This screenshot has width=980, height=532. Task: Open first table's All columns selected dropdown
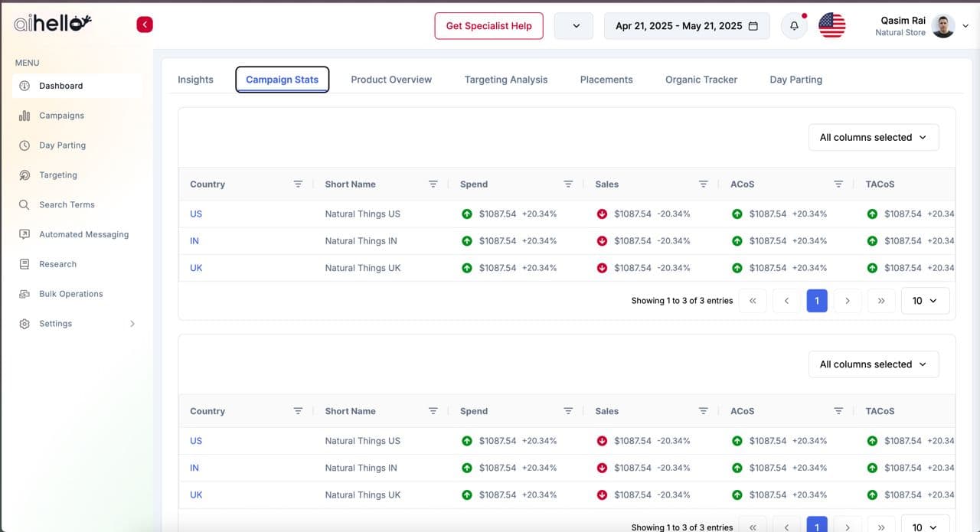[873, 138]
